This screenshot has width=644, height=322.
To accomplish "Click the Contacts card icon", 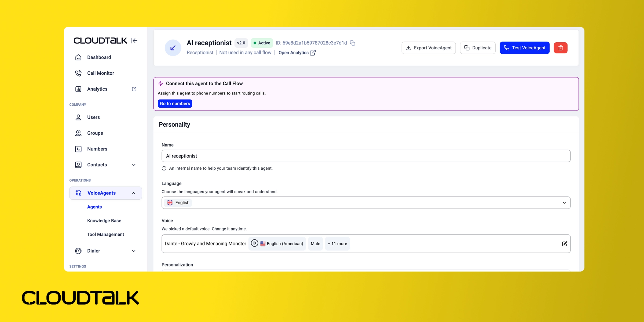I will [78, 165].
